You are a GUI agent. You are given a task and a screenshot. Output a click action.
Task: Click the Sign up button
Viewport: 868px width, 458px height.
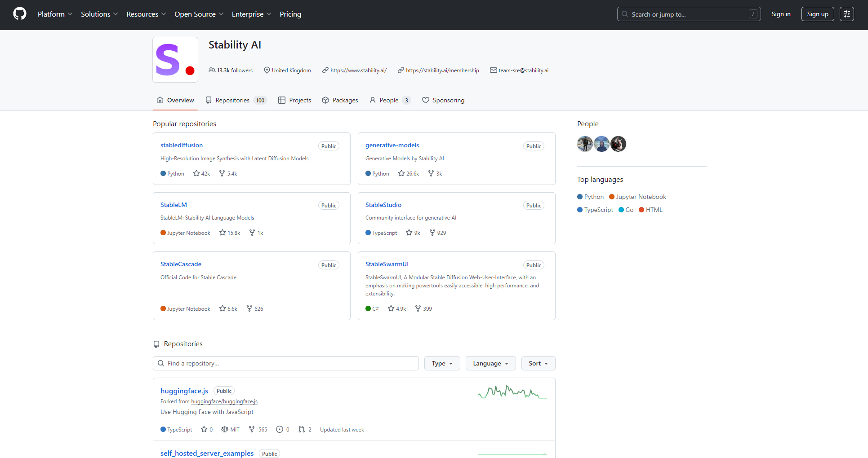click(x=817, y=14)
